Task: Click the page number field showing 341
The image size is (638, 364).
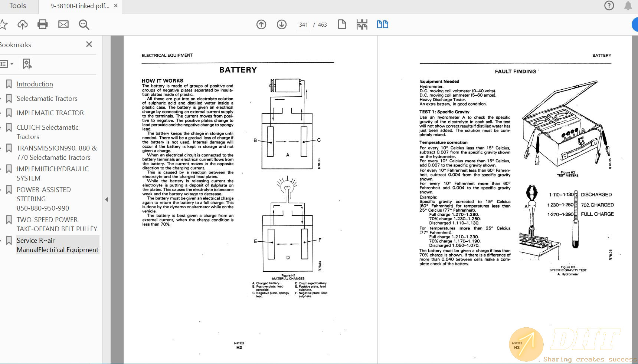Action: coord(303,24)
